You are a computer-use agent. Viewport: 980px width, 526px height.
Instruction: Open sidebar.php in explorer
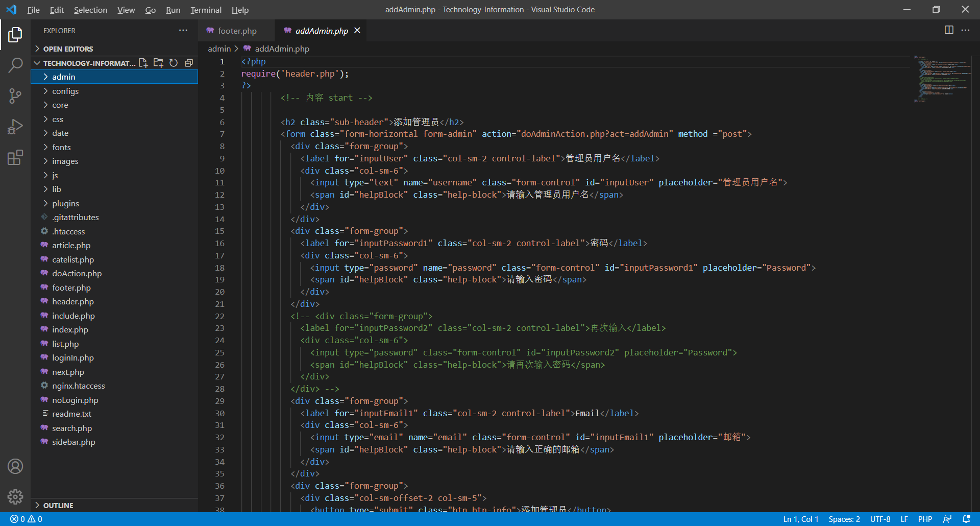(114, 442)
